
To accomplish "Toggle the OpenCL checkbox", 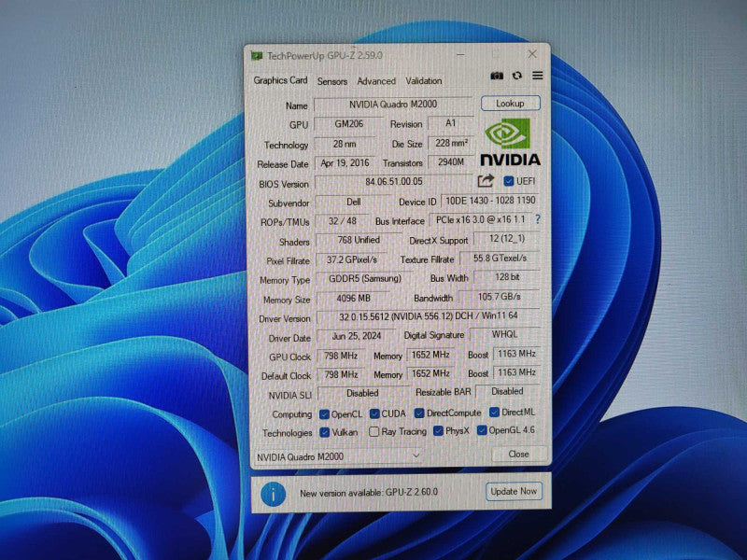I will 324,414.
